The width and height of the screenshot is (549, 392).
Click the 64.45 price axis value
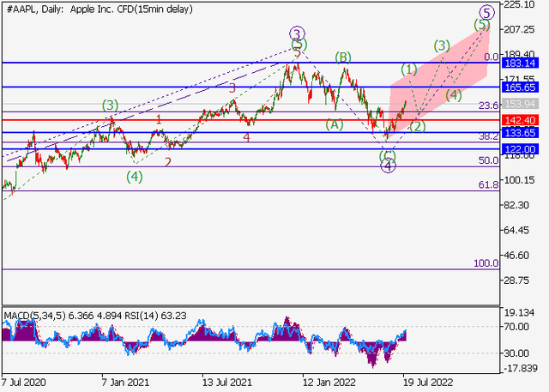[x=516, y=230]
